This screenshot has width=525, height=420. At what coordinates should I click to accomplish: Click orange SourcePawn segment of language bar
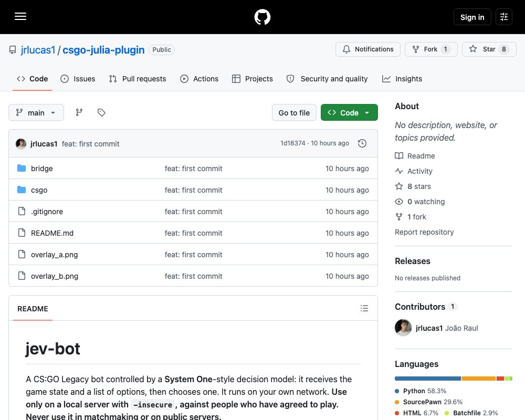(x=479, y=379)
